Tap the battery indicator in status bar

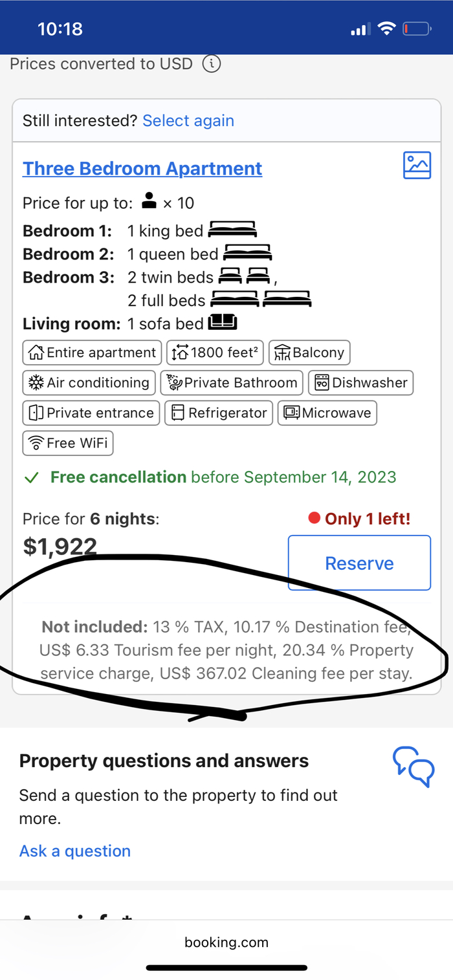point(416,28)
